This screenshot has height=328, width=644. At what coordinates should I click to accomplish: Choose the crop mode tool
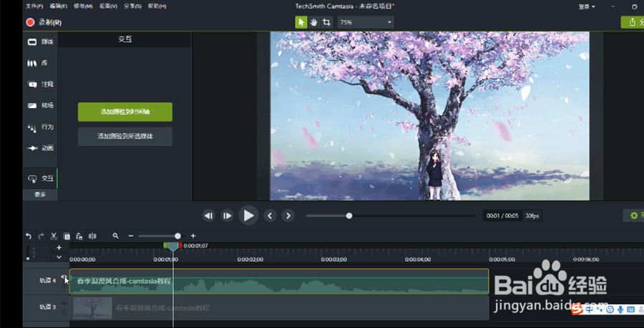point(326,22)
